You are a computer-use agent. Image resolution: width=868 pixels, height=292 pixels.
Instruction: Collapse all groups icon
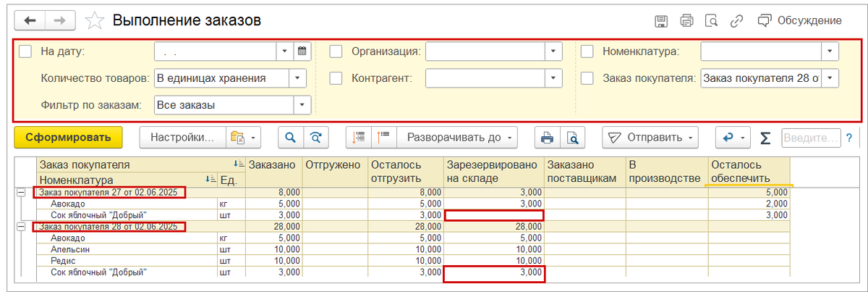point(359,137)
